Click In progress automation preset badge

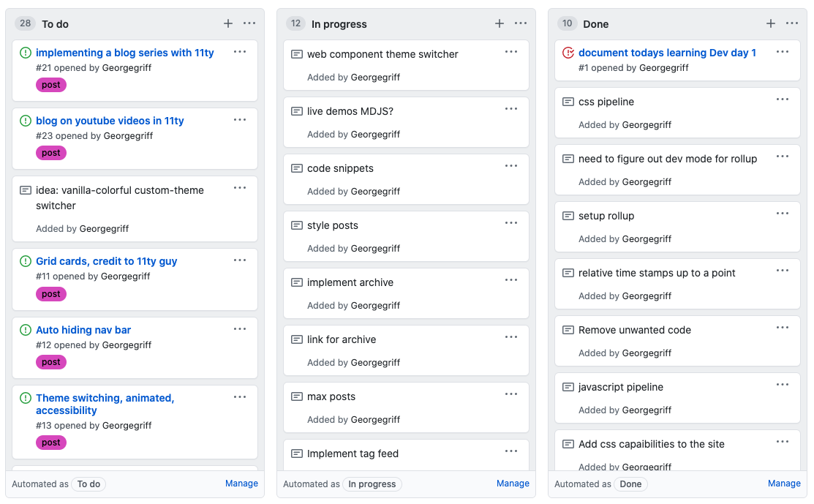tap(372, 484)
